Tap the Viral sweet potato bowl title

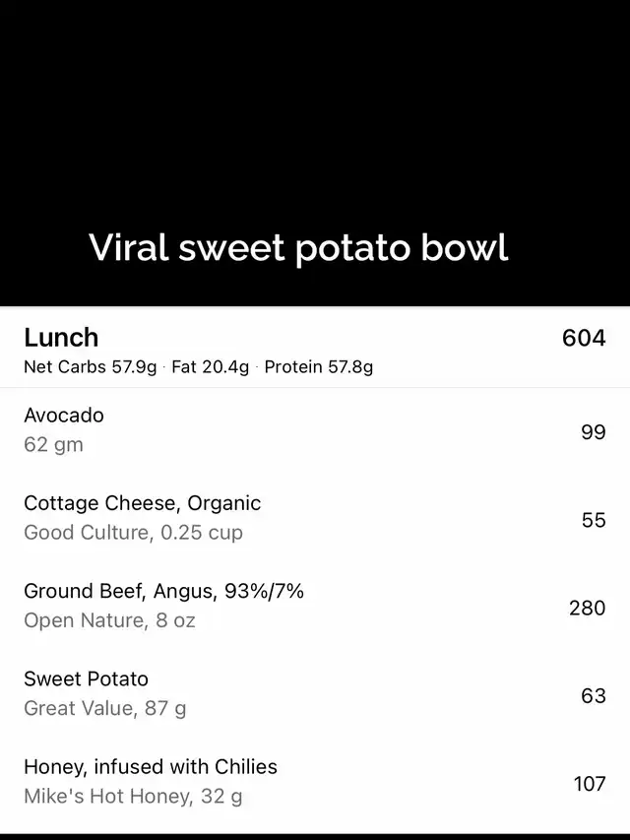coord(298,247)
